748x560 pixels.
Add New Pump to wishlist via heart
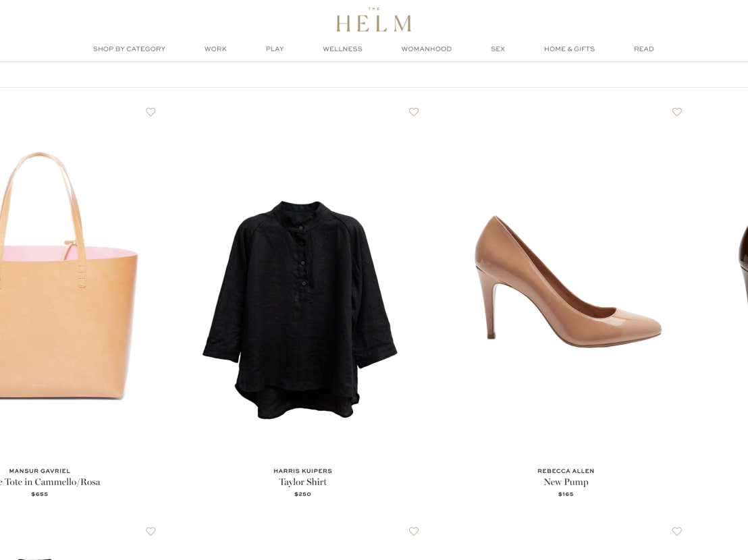click(x=676, y=112)
